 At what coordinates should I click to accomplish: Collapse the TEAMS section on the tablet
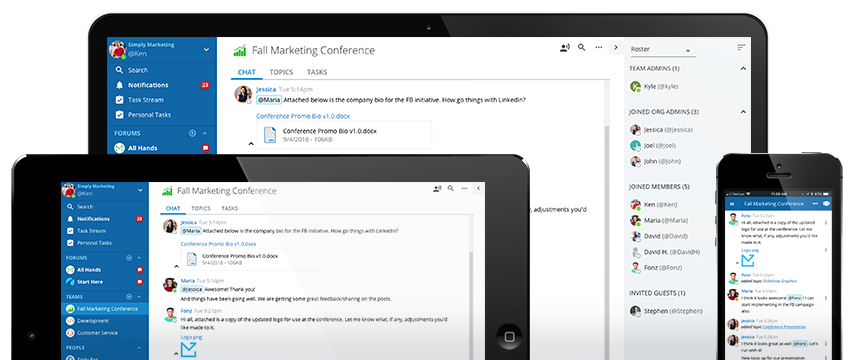click(x=139, y=297)
